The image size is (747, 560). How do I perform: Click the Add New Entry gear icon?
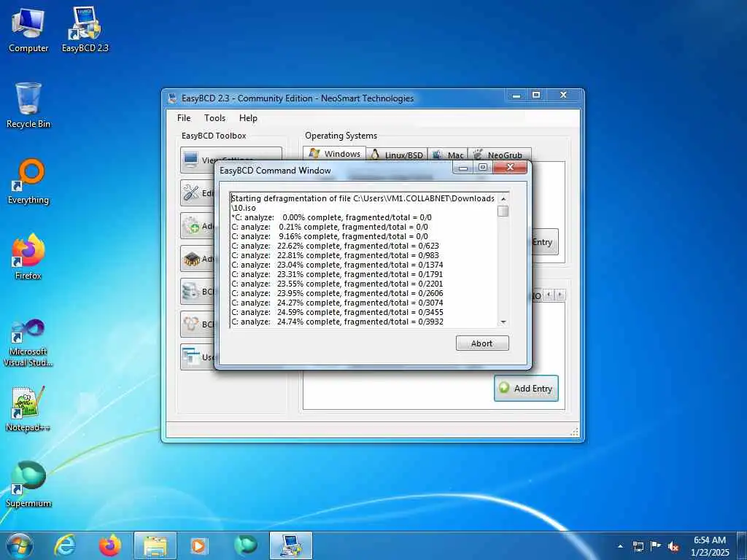(192, 226)
